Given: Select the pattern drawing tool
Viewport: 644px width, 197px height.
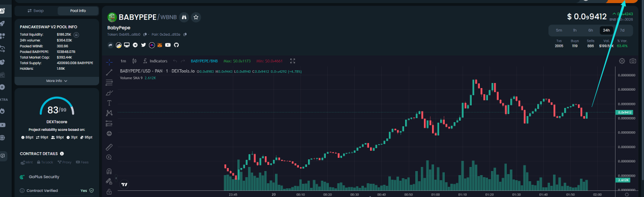Looking at the screenshot, I should [109, 113].
